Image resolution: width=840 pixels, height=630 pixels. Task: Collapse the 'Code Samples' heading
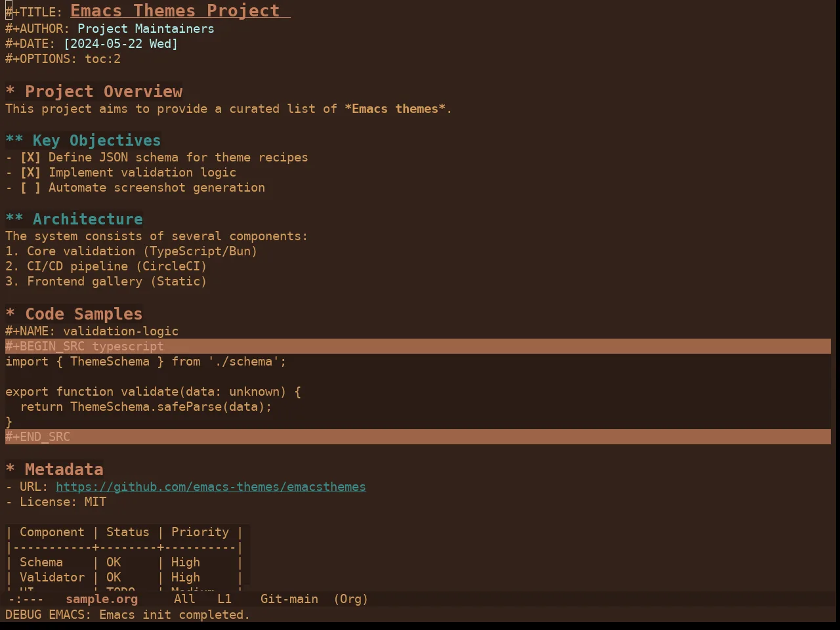[73, 314]
